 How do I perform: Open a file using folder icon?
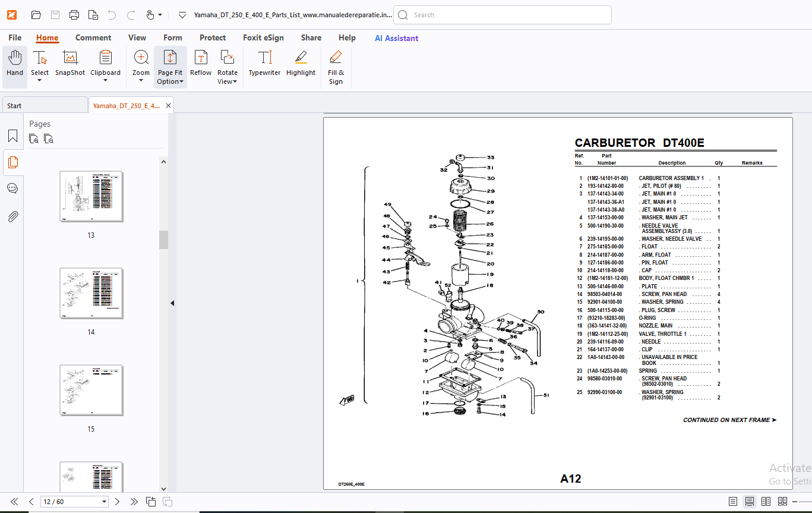pos(36,15)
